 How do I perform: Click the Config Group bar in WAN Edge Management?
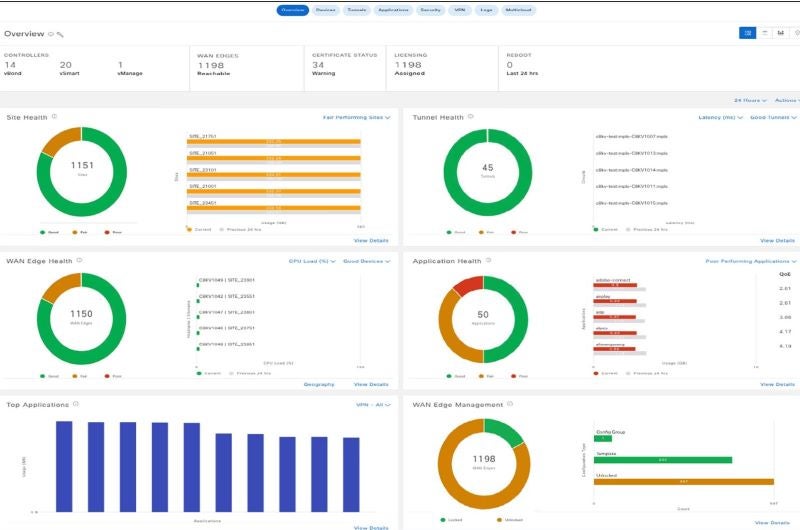point(603,439)
